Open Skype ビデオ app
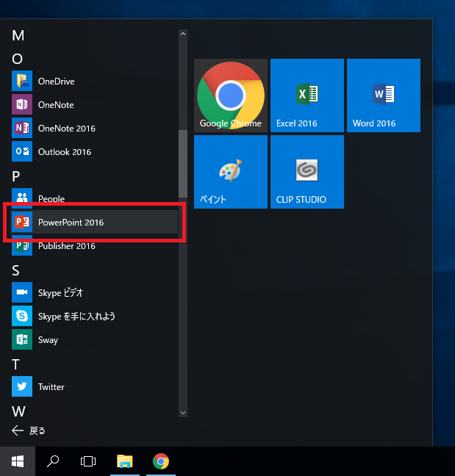 60,293
